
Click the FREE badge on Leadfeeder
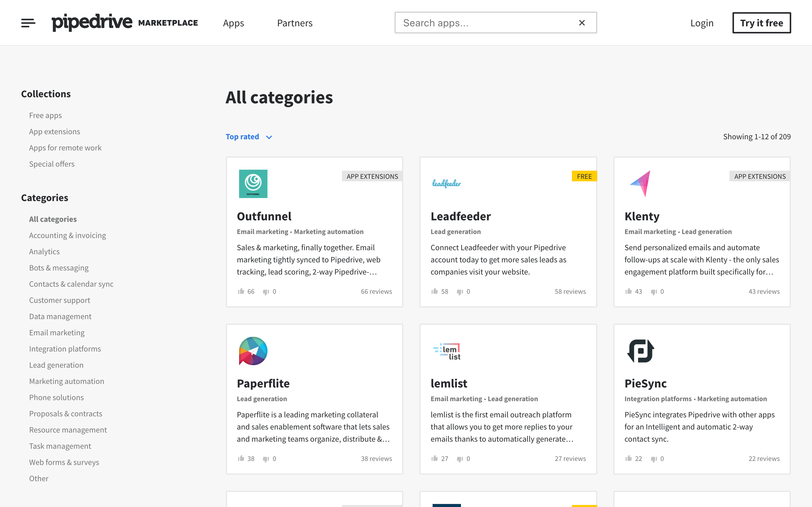(x=584, y=176)
